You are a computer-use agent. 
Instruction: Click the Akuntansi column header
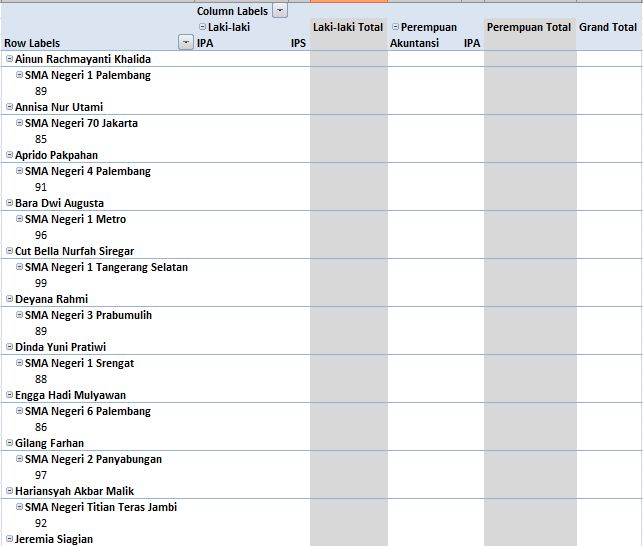414,43
